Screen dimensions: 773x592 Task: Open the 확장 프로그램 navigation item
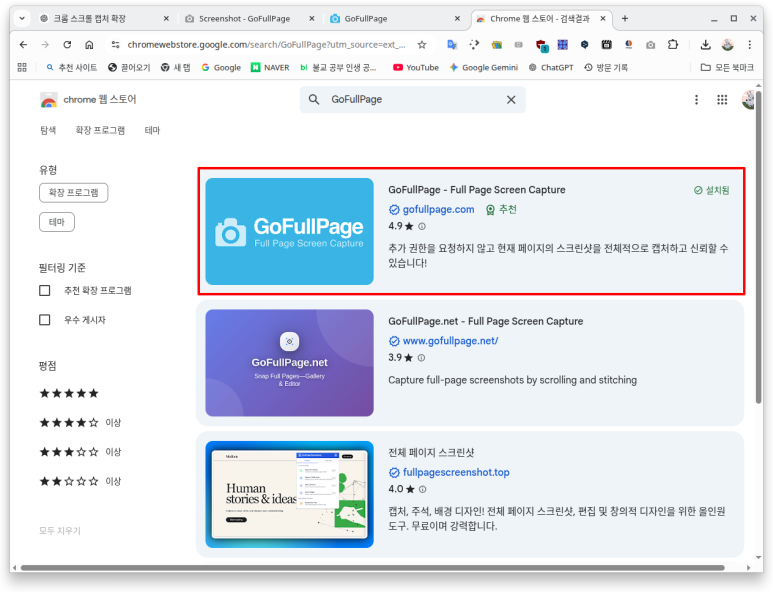pyautogui.click(x=100, y=131)
